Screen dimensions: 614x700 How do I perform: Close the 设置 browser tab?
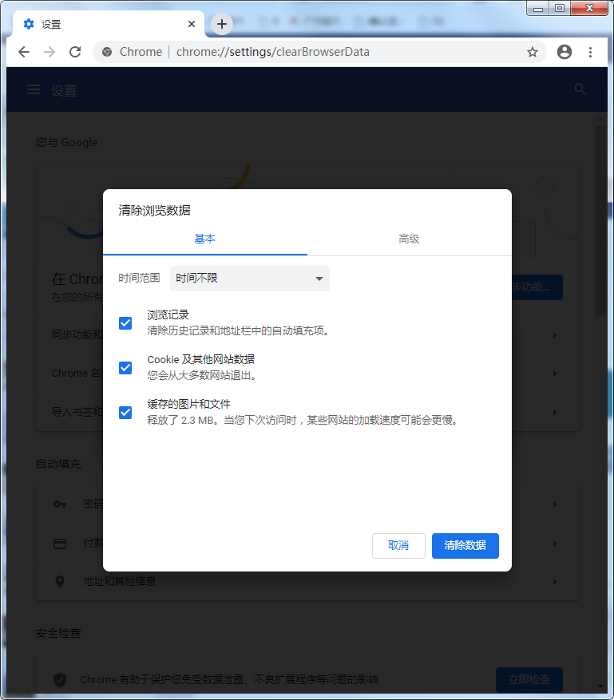(x=192, y=24)
